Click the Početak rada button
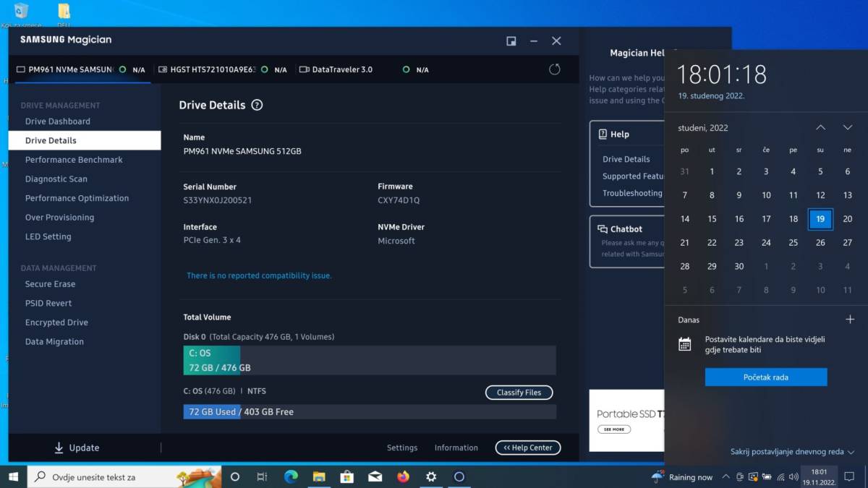The image size is (868, 488). [x=766, y=377]
